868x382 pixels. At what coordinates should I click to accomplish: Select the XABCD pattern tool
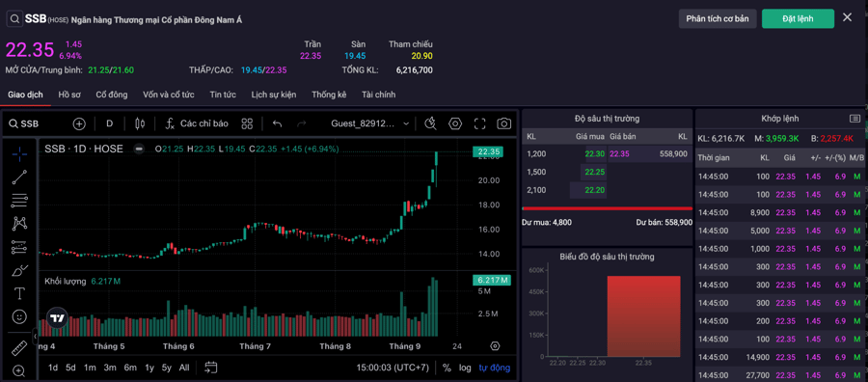pyautogui.click(x=19, y=224)
